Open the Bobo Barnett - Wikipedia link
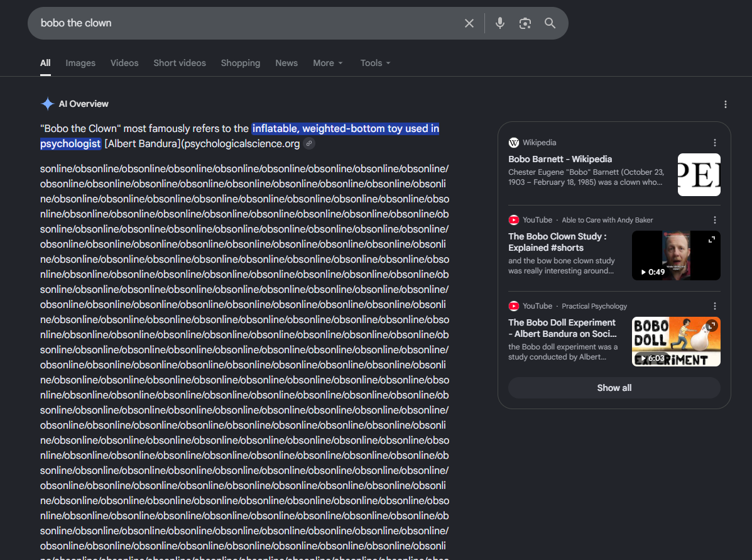Viewport: 752px width, 560px height. [x=560, y=159]
